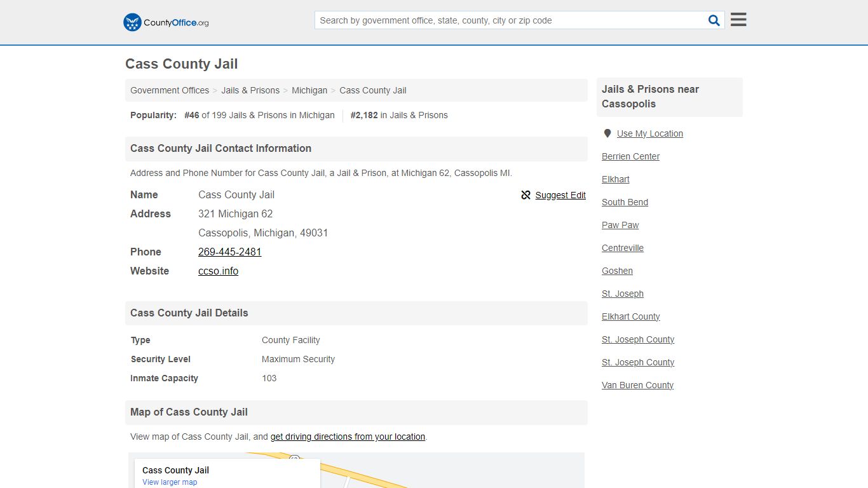The height and width of the screenshot is (488, 868).
Task: Click View larger map link
Action: 170,482
